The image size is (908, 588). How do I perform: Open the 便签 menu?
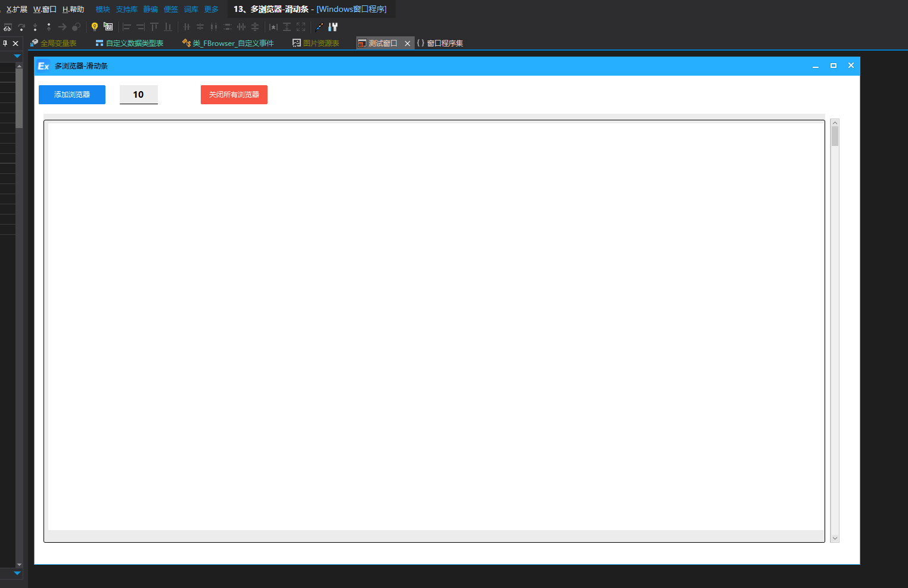(171, 10)
